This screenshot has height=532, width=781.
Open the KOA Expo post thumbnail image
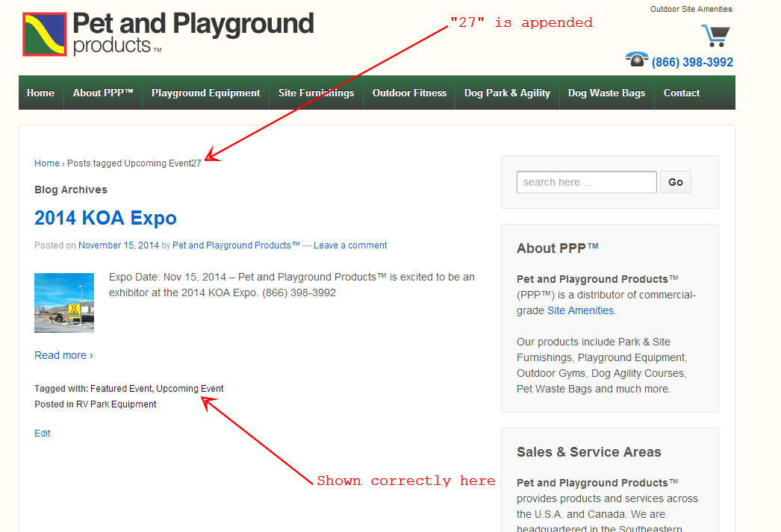point(64,303)
